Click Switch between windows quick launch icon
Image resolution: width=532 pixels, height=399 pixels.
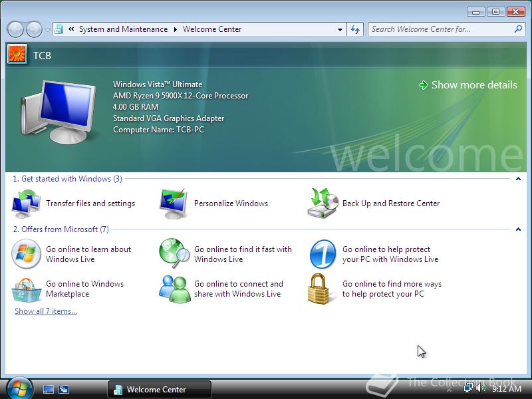63,390
